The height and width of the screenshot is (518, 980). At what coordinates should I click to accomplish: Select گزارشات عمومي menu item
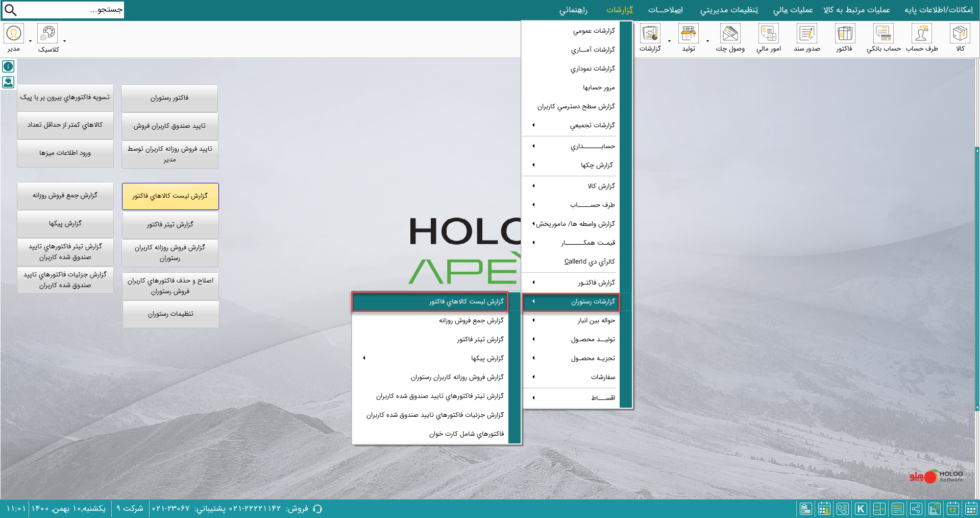click(x=571, y=31)
